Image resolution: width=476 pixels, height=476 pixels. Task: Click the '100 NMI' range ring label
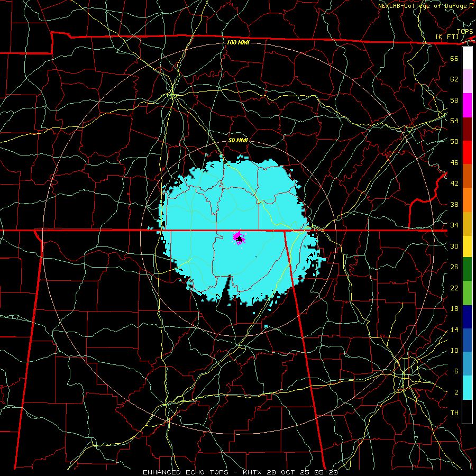pos(238,42)
